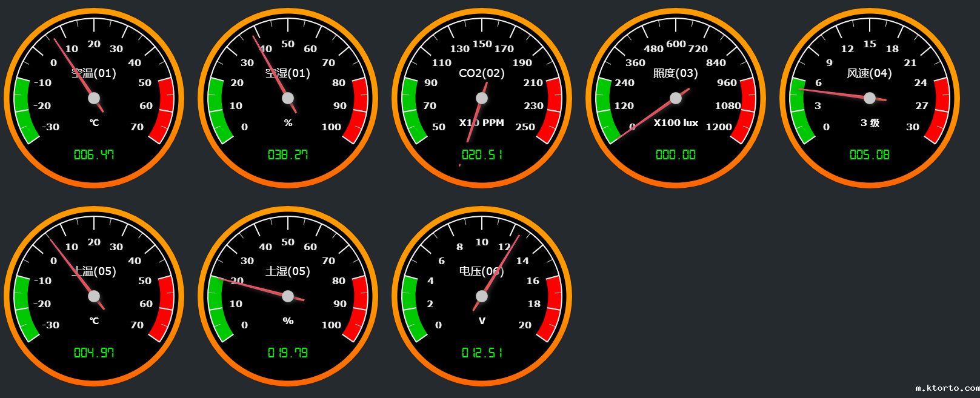Select the 012.51 voltage readout
Screen dimensions: 980x398
coord(482,353)
